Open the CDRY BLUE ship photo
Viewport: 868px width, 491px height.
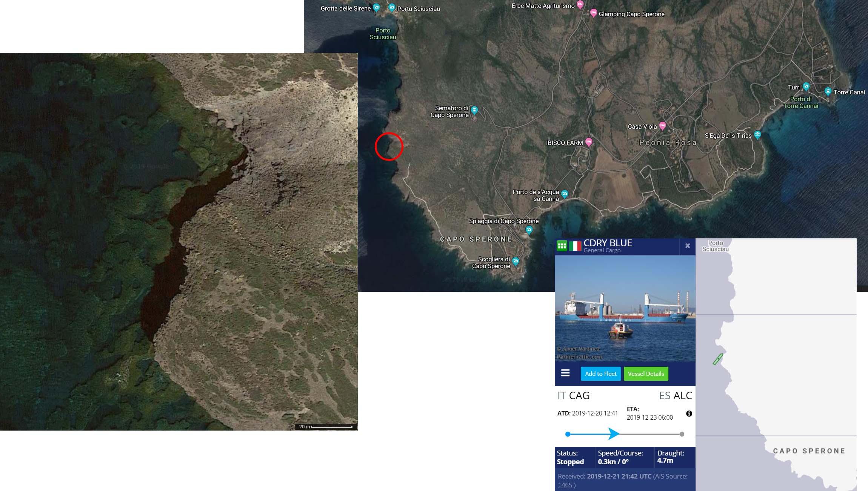[x=625, y=308]
